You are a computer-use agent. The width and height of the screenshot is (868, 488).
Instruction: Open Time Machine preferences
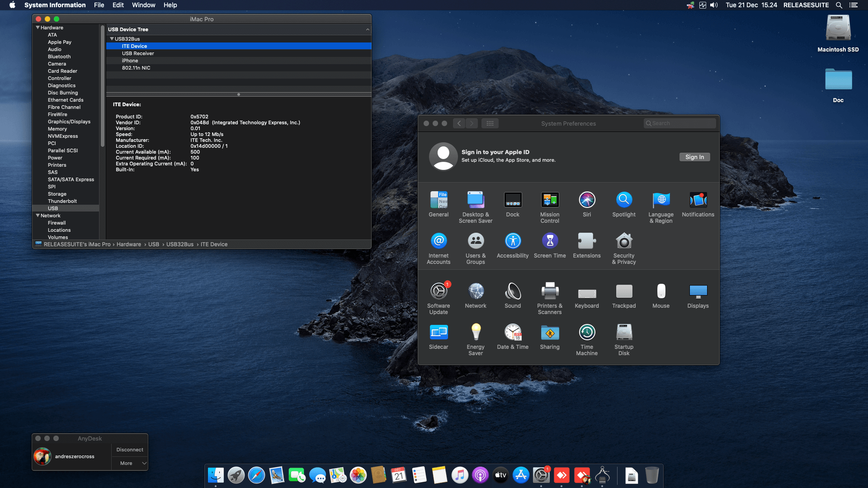tap(587, 340)
